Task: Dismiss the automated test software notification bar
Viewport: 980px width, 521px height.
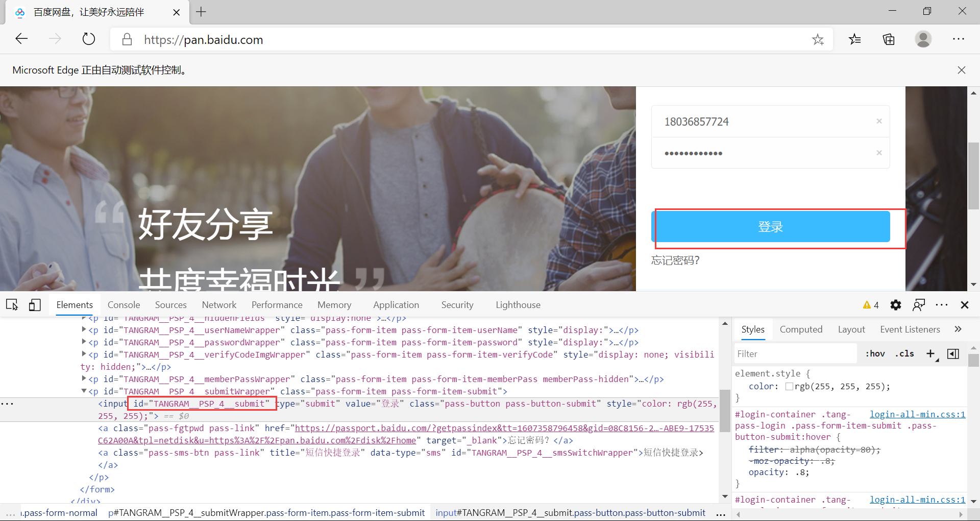Action: 962,70
